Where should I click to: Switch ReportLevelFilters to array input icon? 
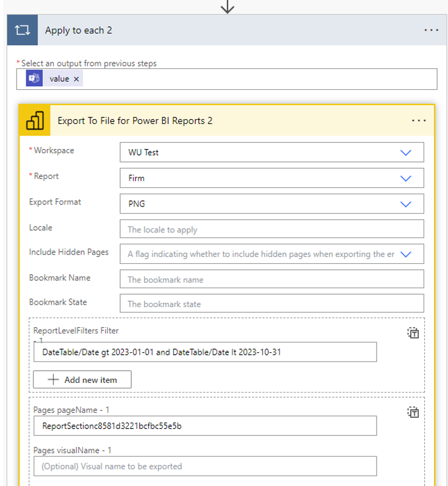413,333
